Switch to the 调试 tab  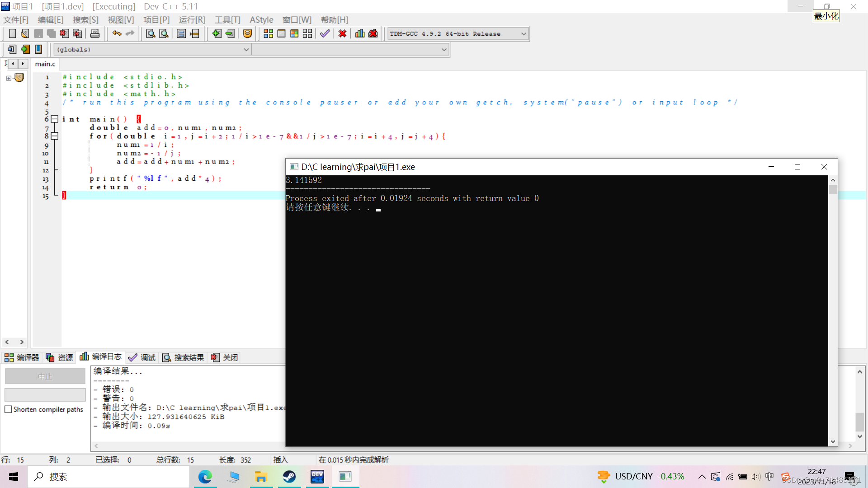(142, 357)
